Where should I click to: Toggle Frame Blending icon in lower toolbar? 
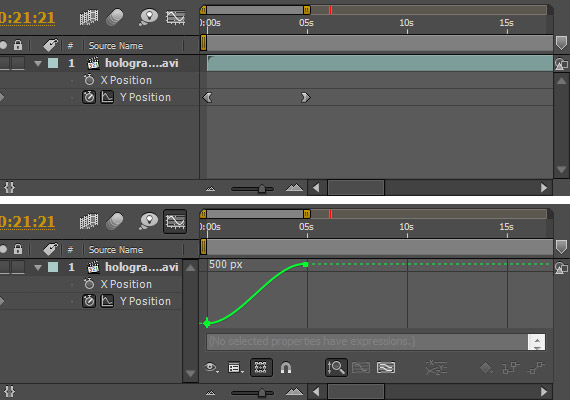click(x=89, y=221)
